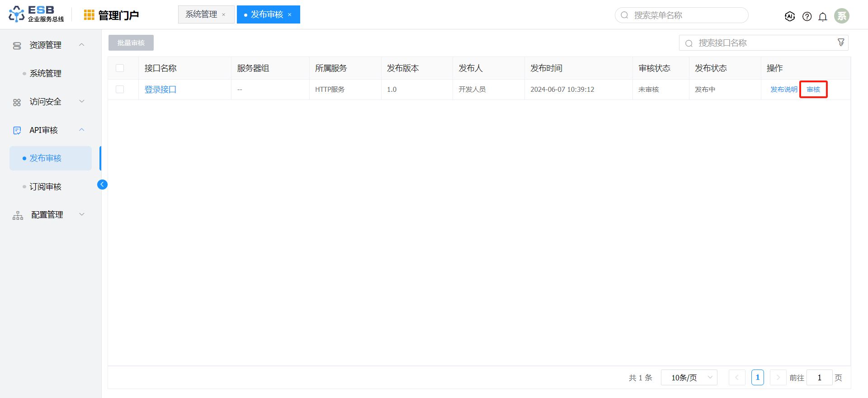This screenshot has height=398, width=868.
Task: Open the app grid icon beside 管理门户
Action: click(89, 15)
